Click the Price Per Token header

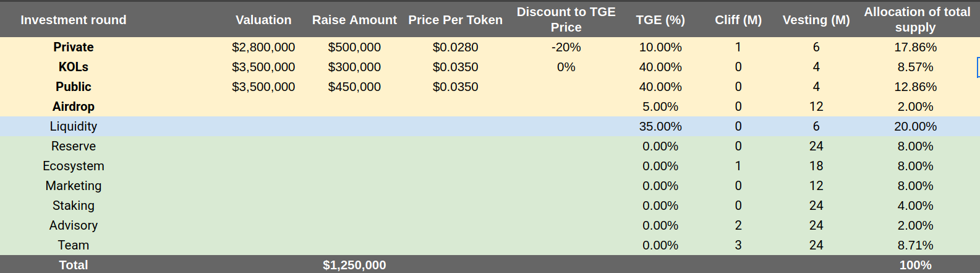point(455,20)
